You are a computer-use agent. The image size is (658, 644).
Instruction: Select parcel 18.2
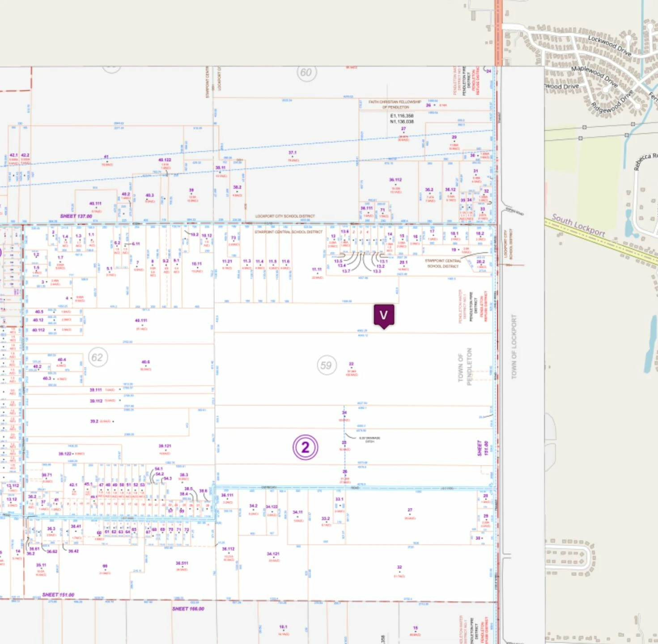480,233
